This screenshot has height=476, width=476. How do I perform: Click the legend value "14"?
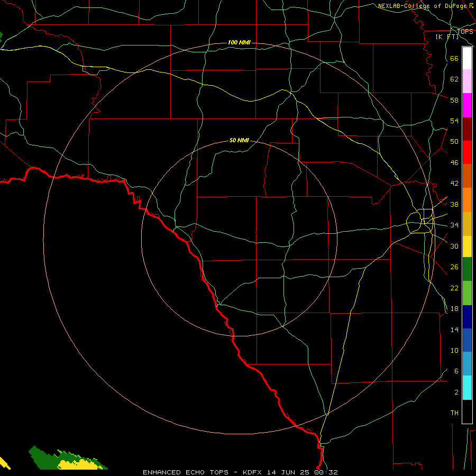(x=454, y=329)
